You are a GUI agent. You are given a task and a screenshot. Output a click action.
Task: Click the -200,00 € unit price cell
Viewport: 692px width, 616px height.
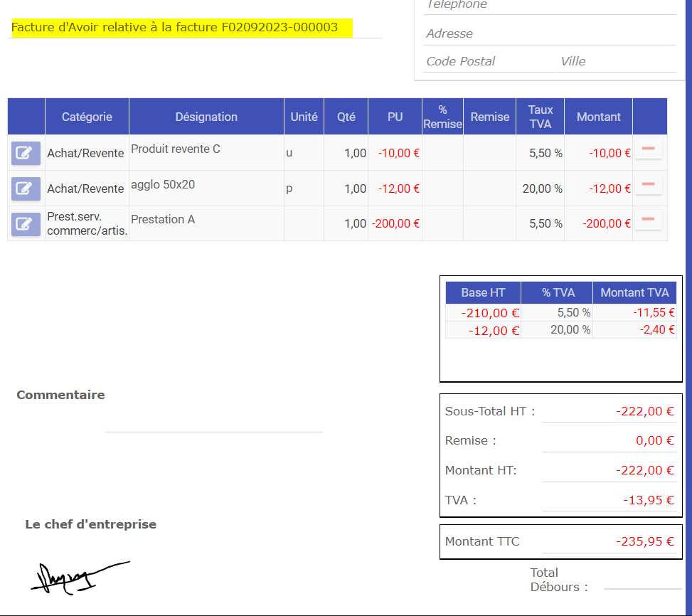(395, 223)
